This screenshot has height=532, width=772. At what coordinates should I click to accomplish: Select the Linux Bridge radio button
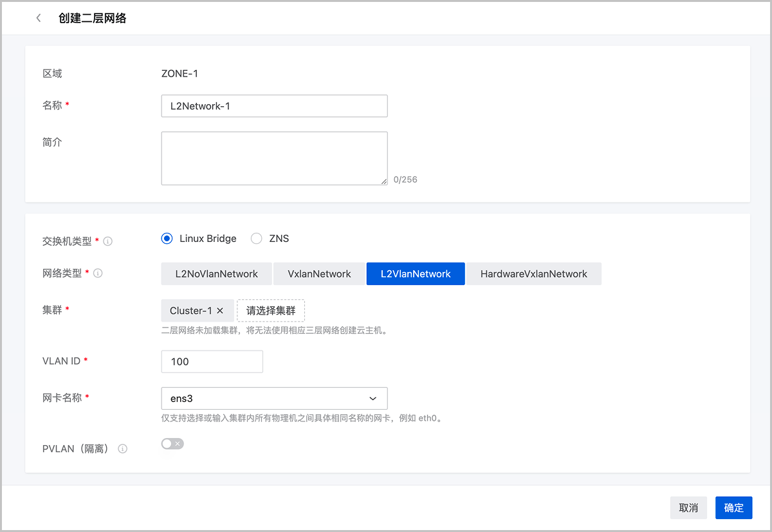[167, 239]
